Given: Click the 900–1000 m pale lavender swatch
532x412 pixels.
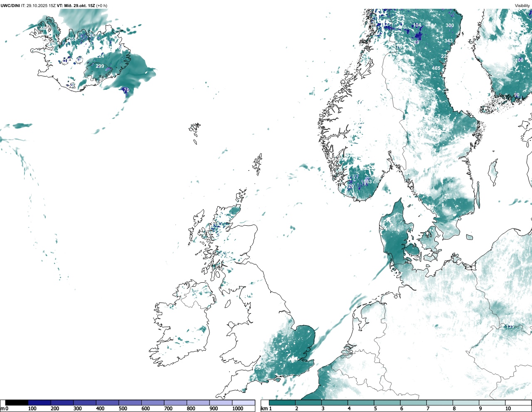Looking at the screenshot, I should [221, 402].
